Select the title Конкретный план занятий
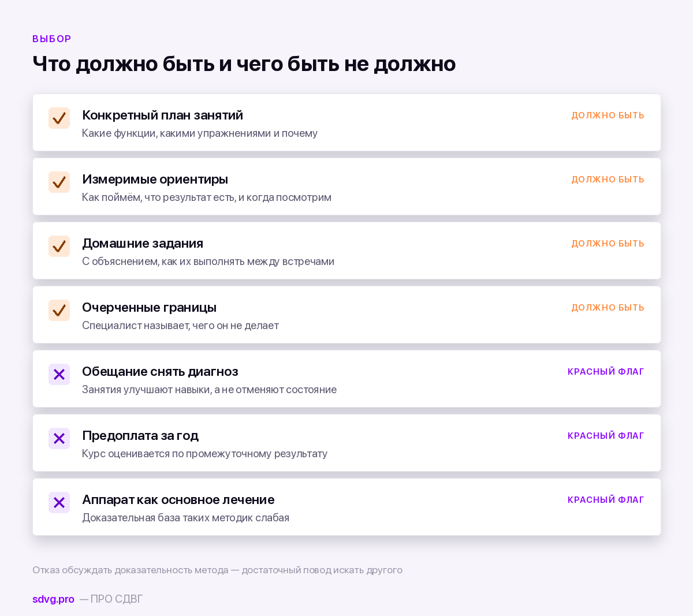The image size is (693, 616). pyautogui.click(x=162, y=115)
